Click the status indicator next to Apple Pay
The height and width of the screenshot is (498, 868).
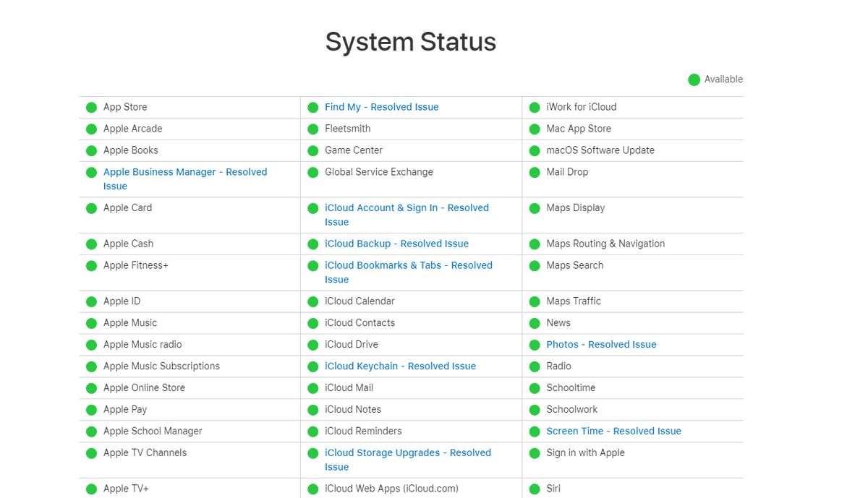click(x=91, y=409)
